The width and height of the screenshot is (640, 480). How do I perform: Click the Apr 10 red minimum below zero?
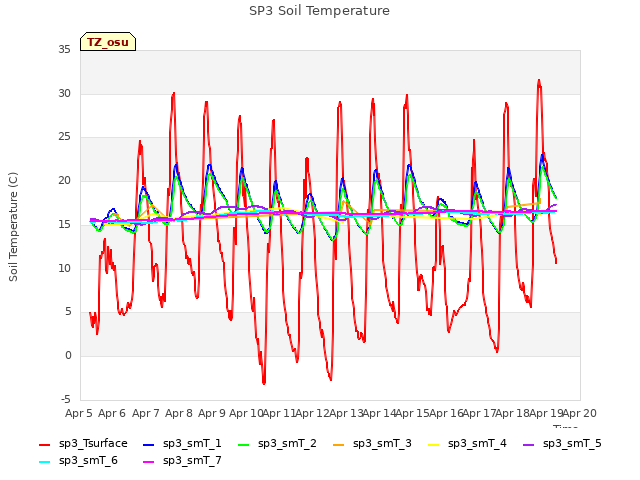pyautogui.click(x=264, y=383)
